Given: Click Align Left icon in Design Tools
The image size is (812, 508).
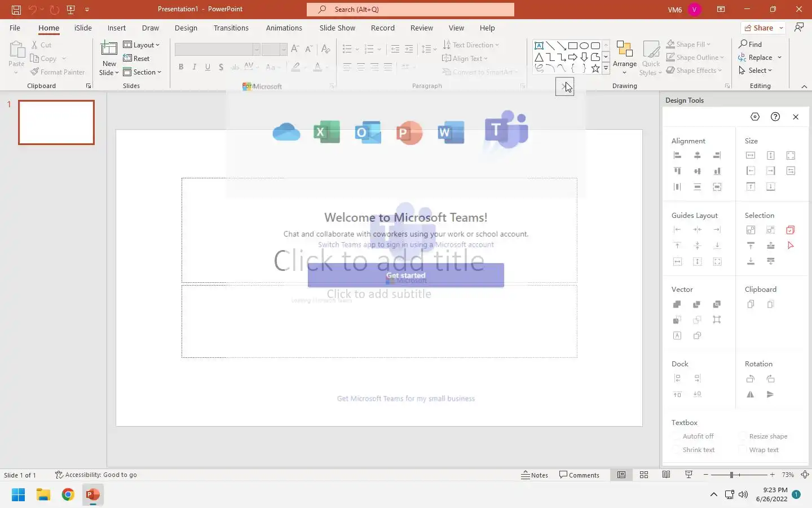Looking at the screenshot, I should [x=677, y=156].
